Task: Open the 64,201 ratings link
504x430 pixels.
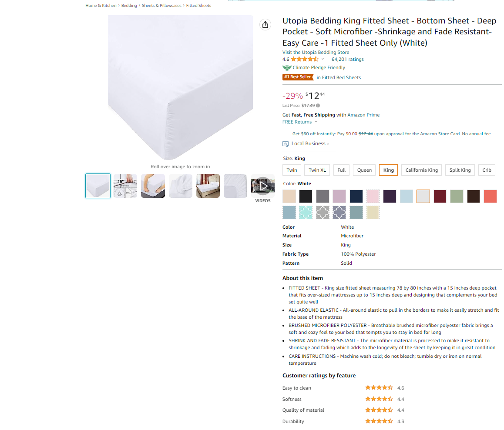Action: click(347, 60)
